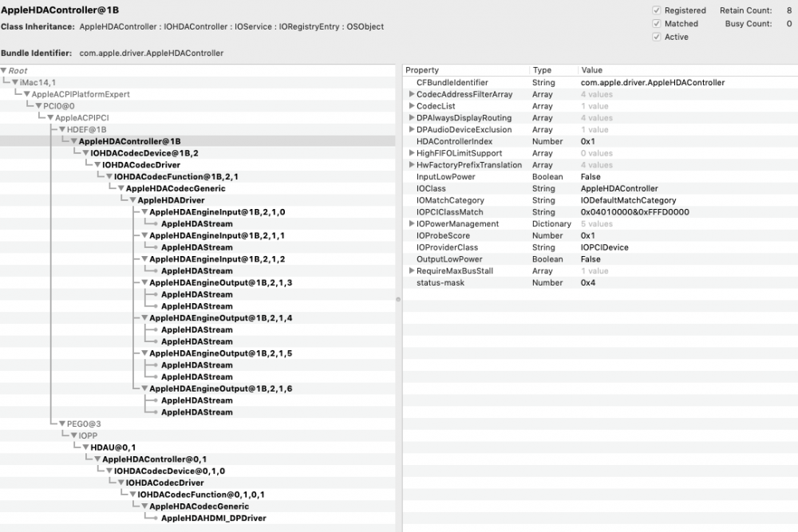Click the CFBundleIdentifier property row
This screenshot has width=798, height=532.
point(601,82)
